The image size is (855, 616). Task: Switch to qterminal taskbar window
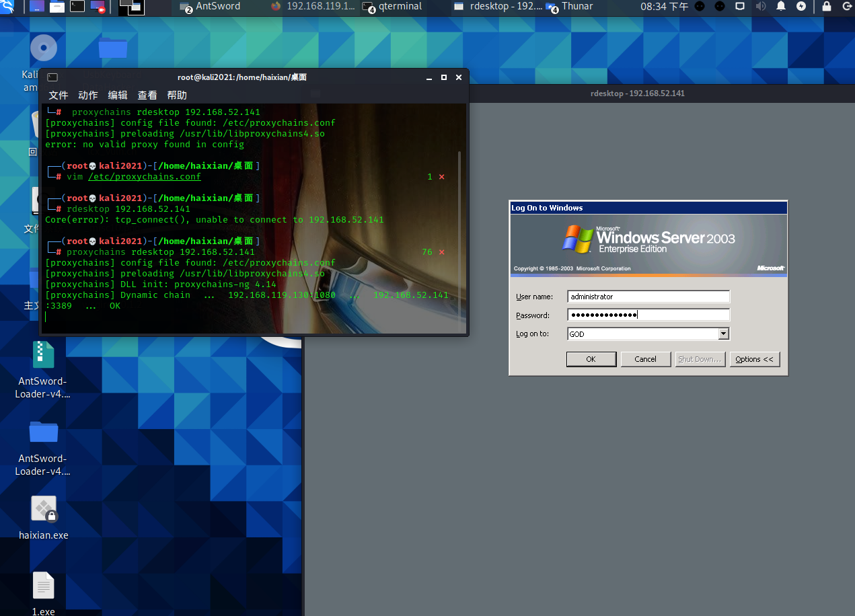click(393, 7)
